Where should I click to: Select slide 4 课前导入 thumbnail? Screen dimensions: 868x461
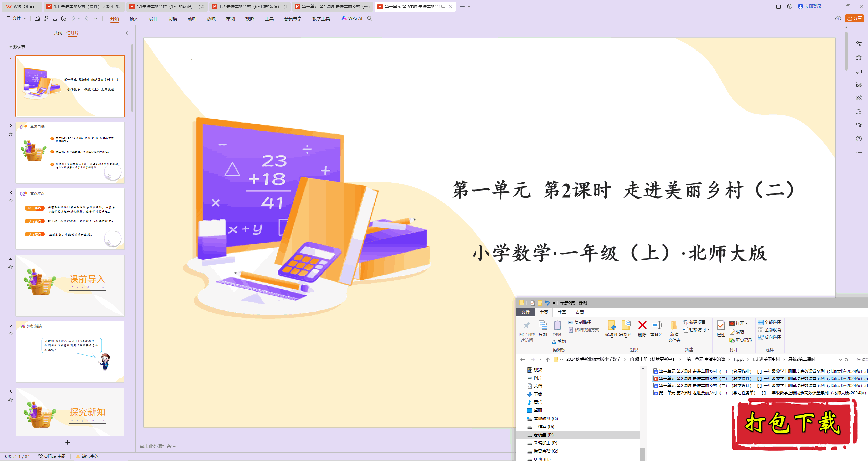coord(70,285)
